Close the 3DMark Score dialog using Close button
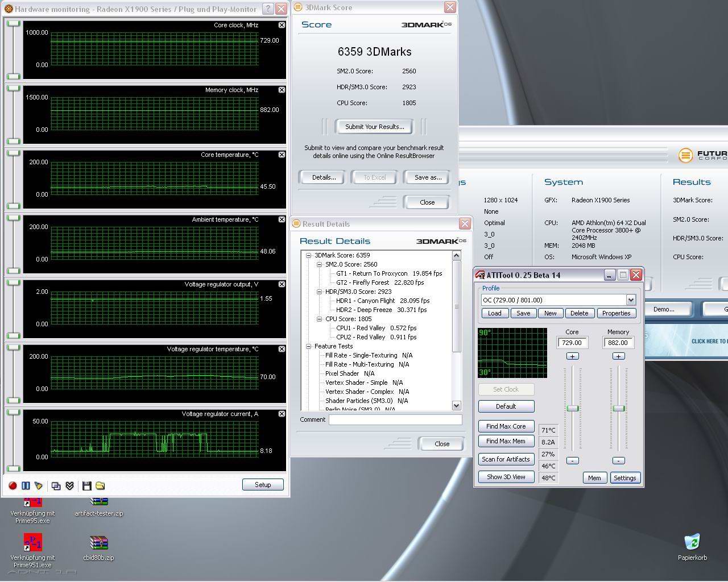Image resolution: width=728 pixels, height=582 pixels. point(427,202)
